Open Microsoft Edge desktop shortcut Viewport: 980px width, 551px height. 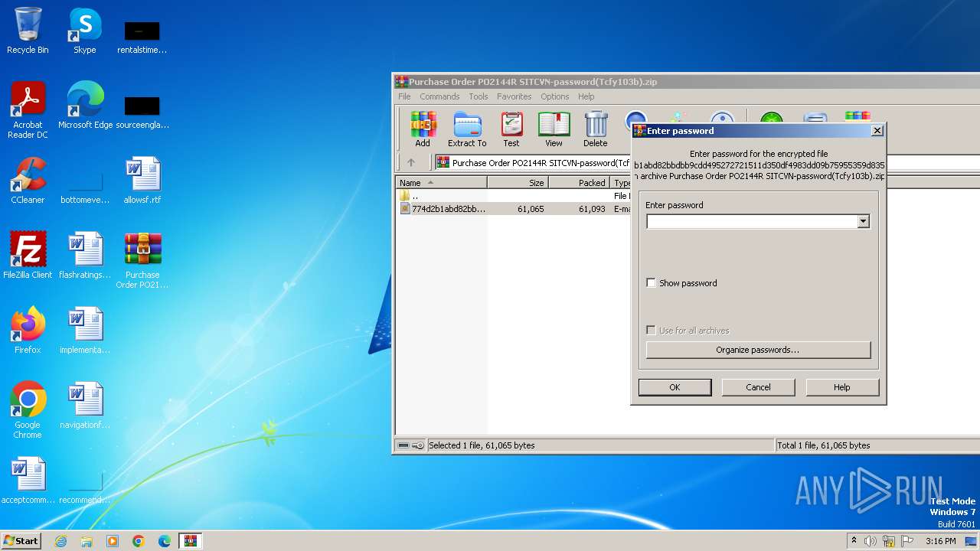click(85, 106)
